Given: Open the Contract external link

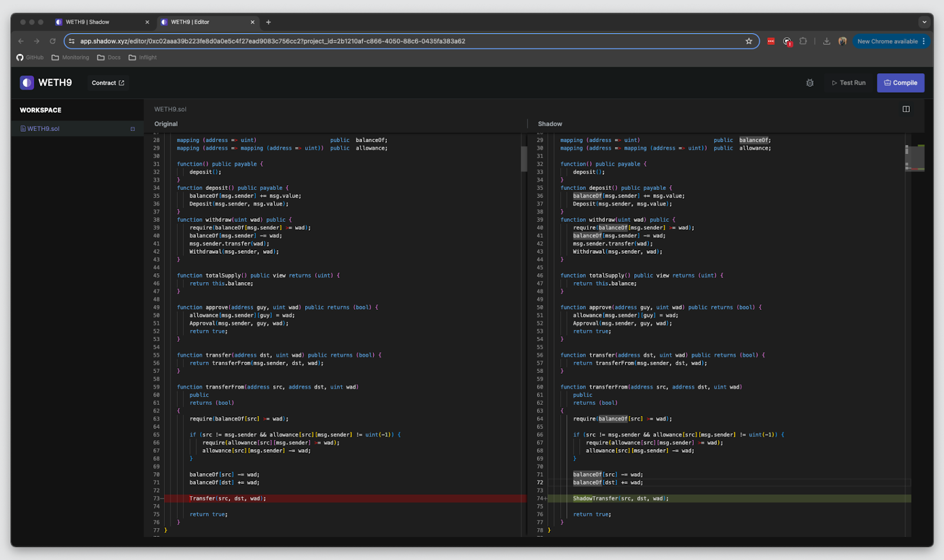Looking at the screenshot, I should 108,83.
